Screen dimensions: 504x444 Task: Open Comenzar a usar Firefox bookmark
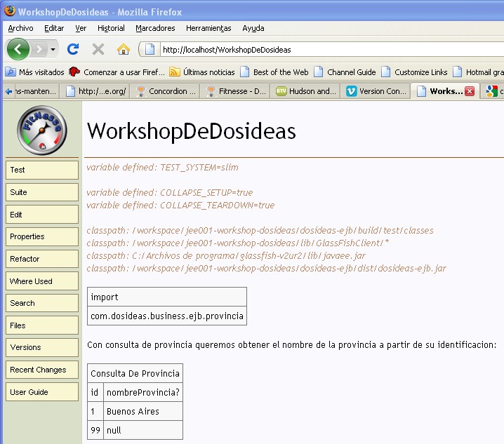pyautogui.click(x=117, y=72)
